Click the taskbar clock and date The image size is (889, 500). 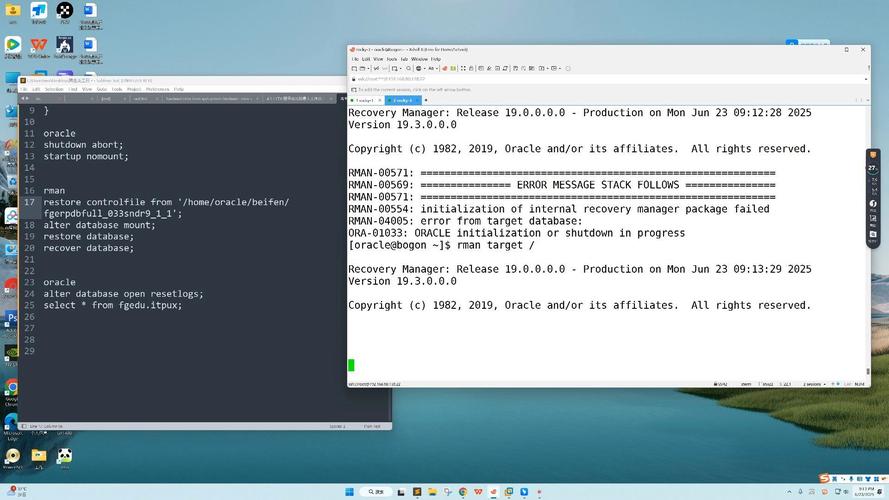(x=866, y=491)
